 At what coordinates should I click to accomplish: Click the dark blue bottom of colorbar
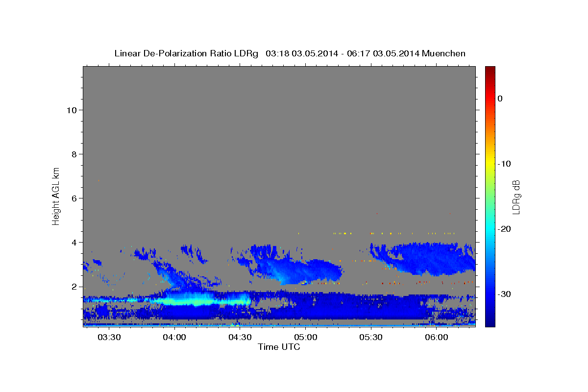pos(490,322)
